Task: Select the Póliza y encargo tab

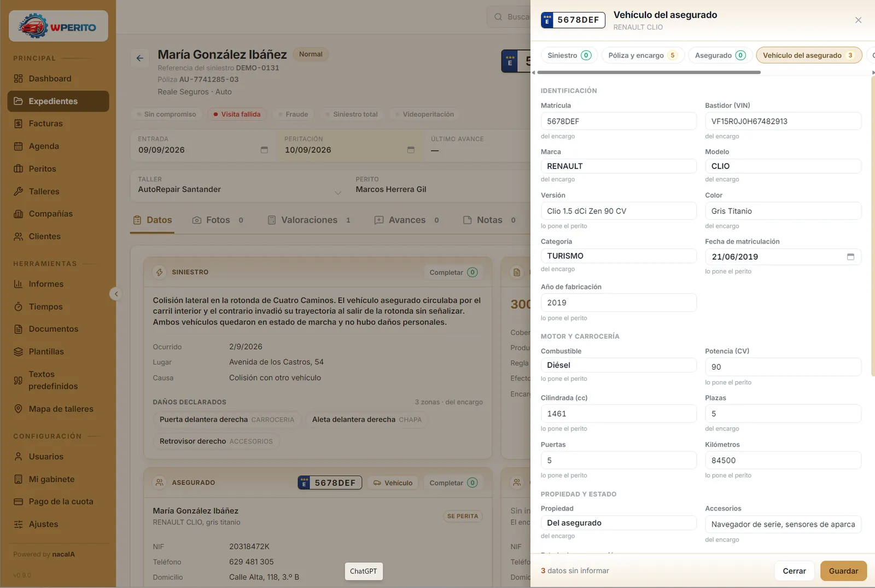Action: pyautogui.click(x=643, y=55)
